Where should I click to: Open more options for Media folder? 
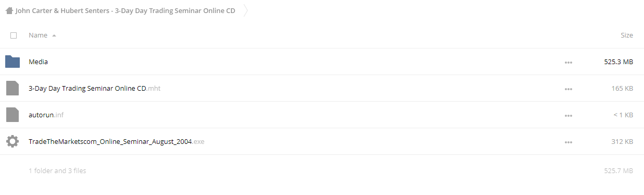[568, 62]
